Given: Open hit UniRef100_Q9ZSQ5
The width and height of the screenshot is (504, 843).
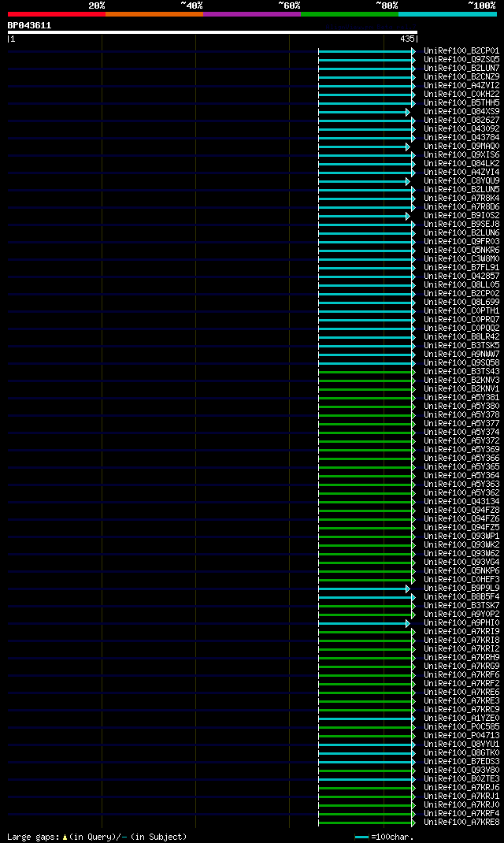Looking at the screenshot, I should coord(461,60).
